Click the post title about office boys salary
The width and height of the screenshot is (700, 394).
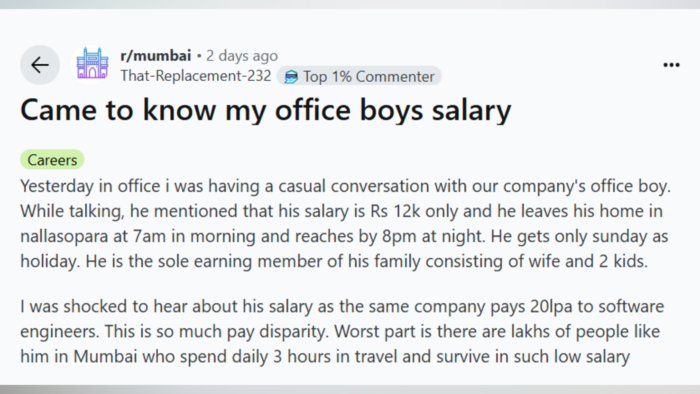point(266,110)
